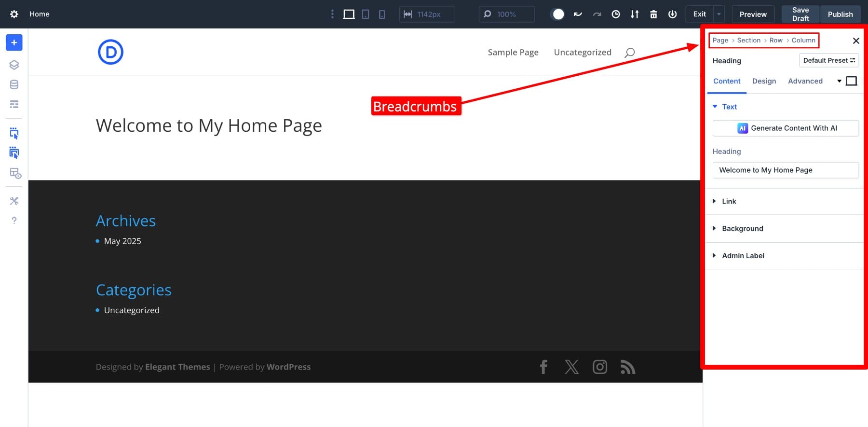Open the editing history clock icon
This screenshot has width=868, height=427.
pos(616,14)
